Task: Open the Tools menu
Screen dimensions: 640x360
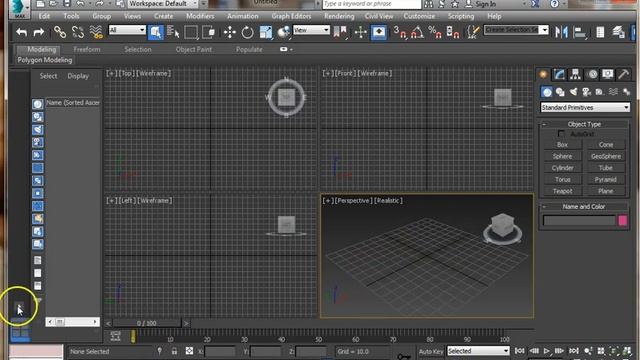Action: click(71, 16)
